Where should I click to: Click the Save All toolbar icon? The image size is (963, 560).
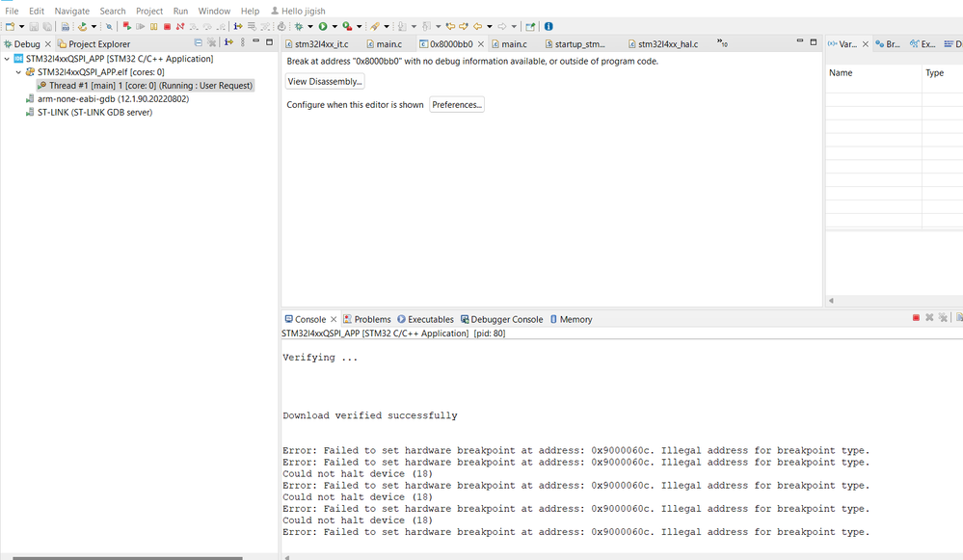[x=47, y=26]
